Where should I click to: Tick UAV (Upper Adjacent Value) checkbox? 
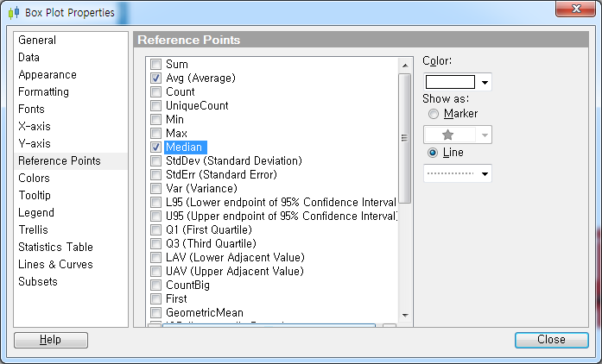point(155,271)
